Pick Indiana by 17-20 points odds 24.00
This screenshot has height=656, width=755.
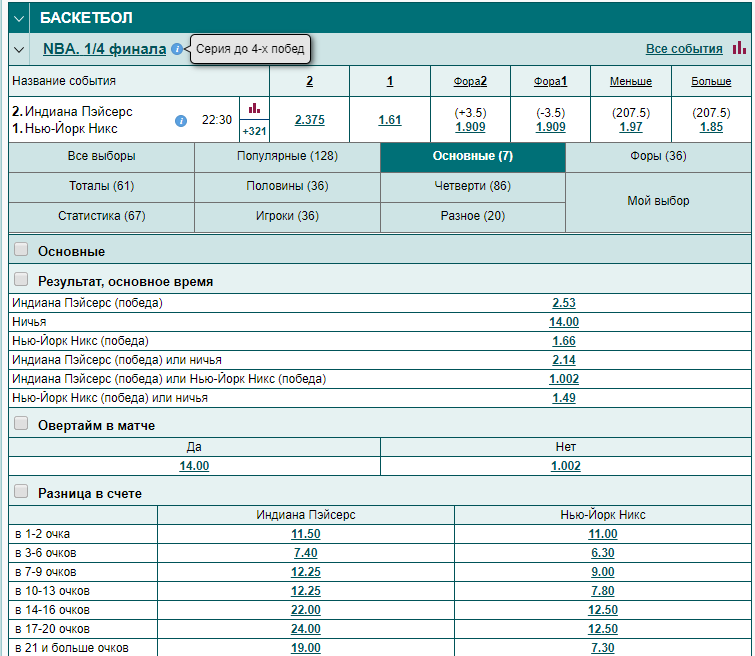(306, 629)
